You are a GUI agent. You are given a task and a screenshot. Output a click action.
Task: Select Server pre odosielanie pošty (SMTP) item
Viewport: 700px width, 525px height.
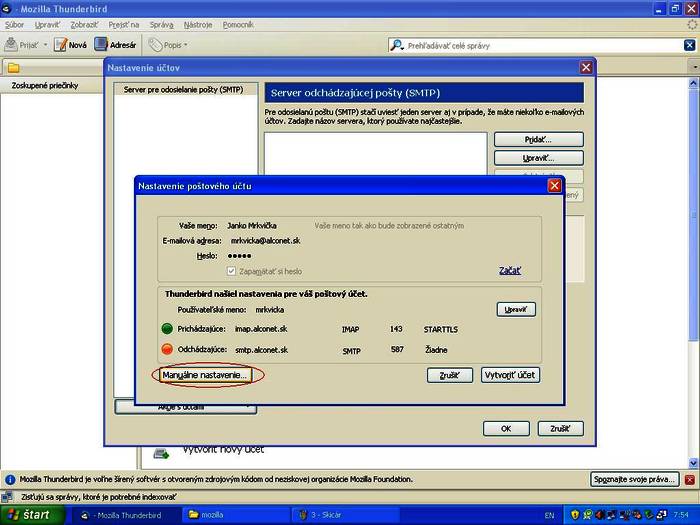tap(183, 89)
